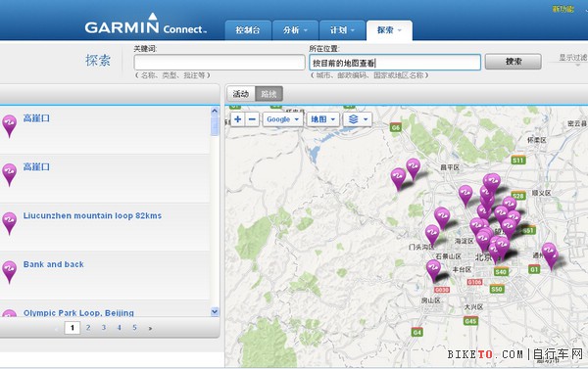Go to results page 4

pos(119,328)
